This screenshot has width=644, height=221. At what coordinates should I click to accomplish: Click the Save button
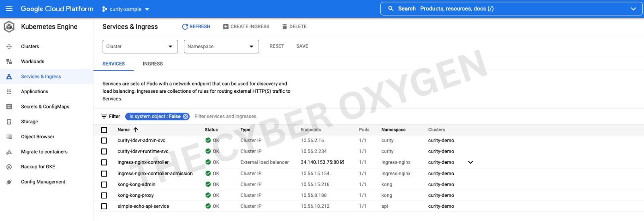302,46
